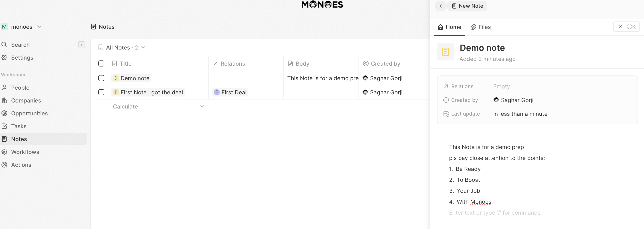The image size is (644, 229).
Task: Go to People in the workspace sidebar
Action: coord(20,88)
